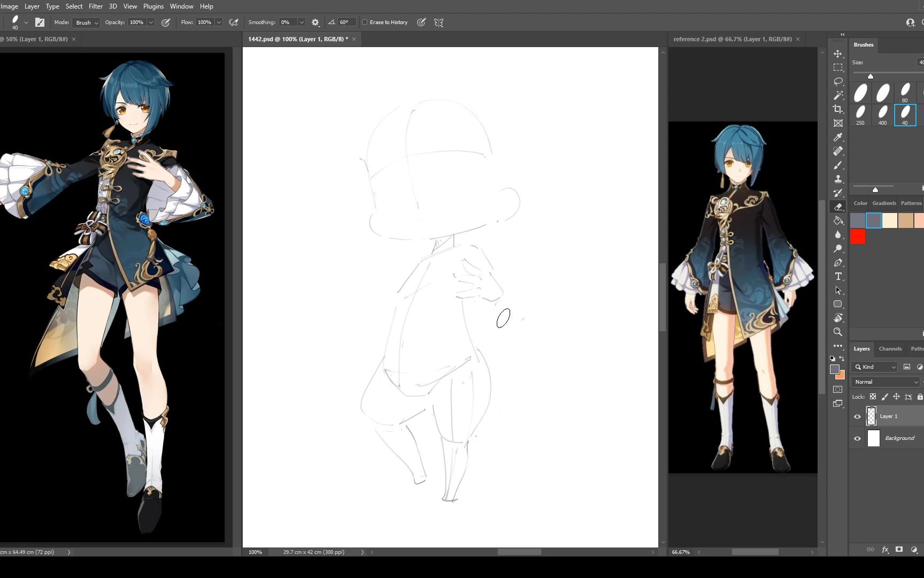Open Edit Toolbar three-dots button
The width and height of the screenshot is (924, 578).
(838, 346)
